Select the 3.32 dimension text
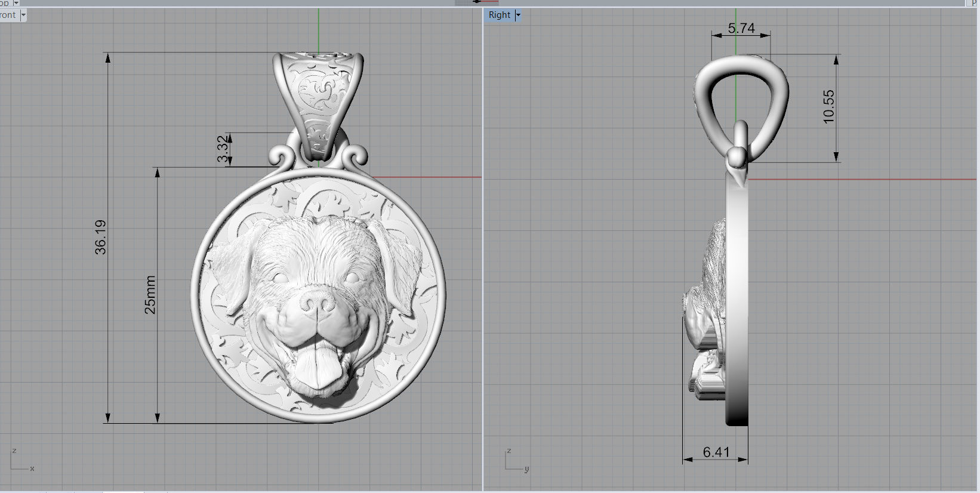Screen dimensions: 980x493 223,149
